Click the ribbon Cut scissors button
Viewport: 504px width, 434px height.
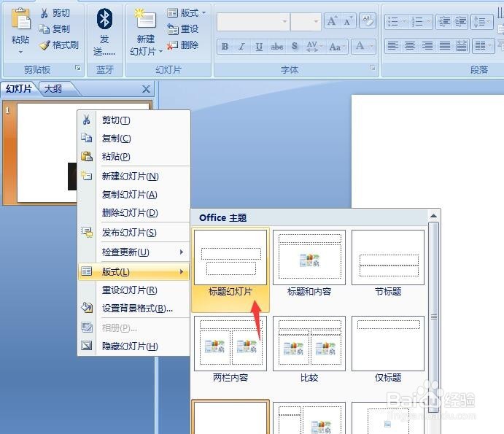(x=55, y=13)
